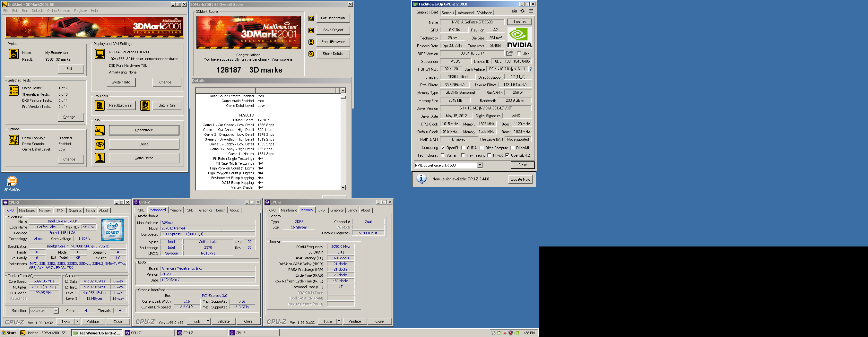
Task: Click the Batch Run icon in Pro Tools
Action: point(145,106)
